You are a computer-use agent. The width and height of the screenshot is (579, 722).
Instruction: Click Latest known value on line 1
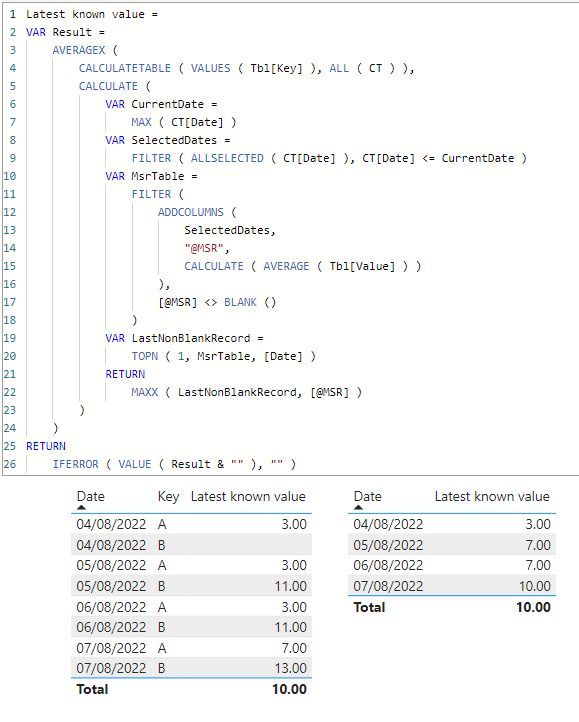point(85,14)
